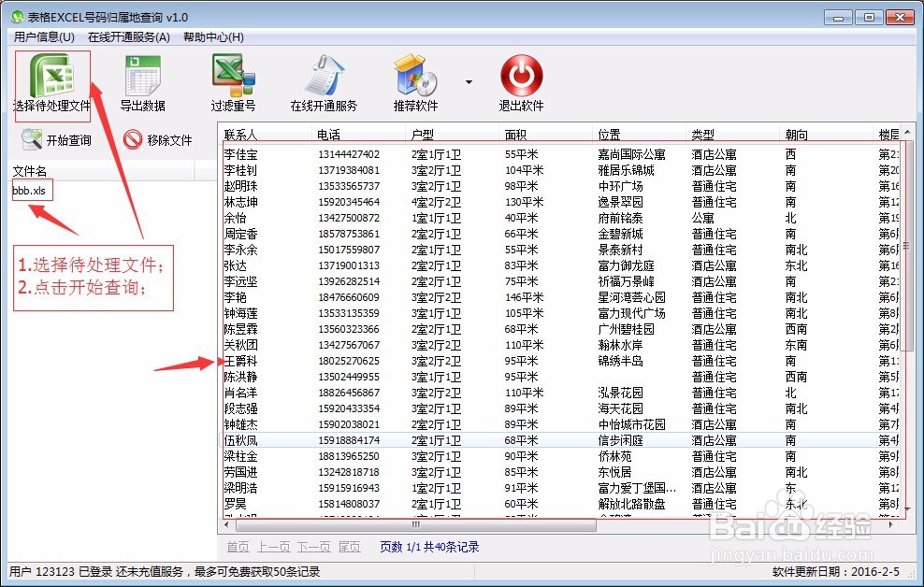Open the 用户信息(U) menu
This screenshot has height=587, width=924.
(x=44, y=37)
